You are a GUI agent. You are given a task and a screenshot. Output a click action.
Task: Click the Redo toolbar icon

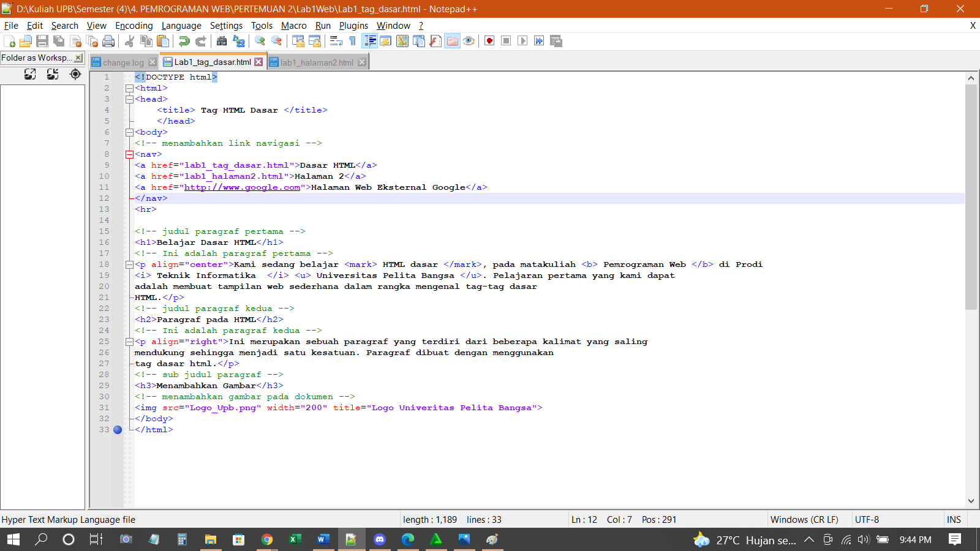coord(200,41)
